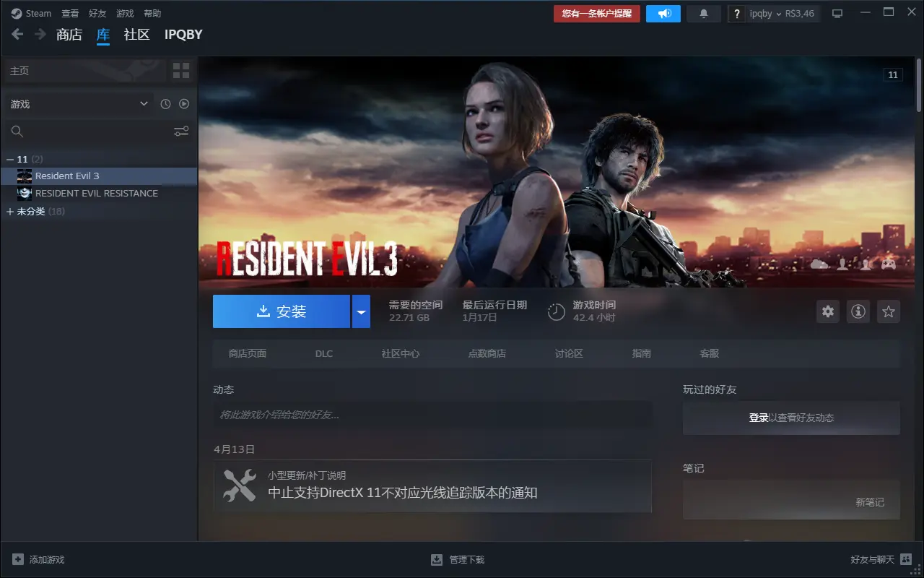The width and height of the screenshot is (924, 578).
Task: Open 好友与聊天 friends chat
Action: (x=881, y=560)
